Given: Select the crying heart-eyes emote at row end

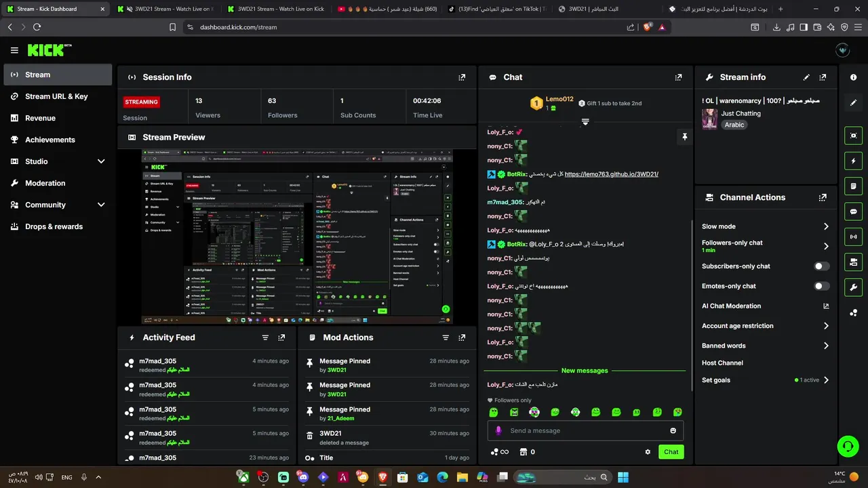Looking at the screenshot, I should click(x=677, y=412).
